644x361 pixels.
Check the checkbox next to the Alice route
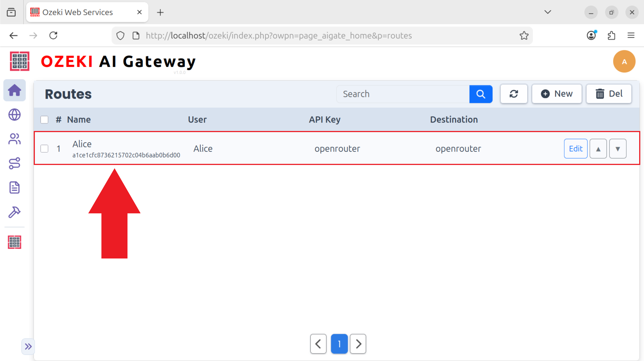(x=44, y=148)
